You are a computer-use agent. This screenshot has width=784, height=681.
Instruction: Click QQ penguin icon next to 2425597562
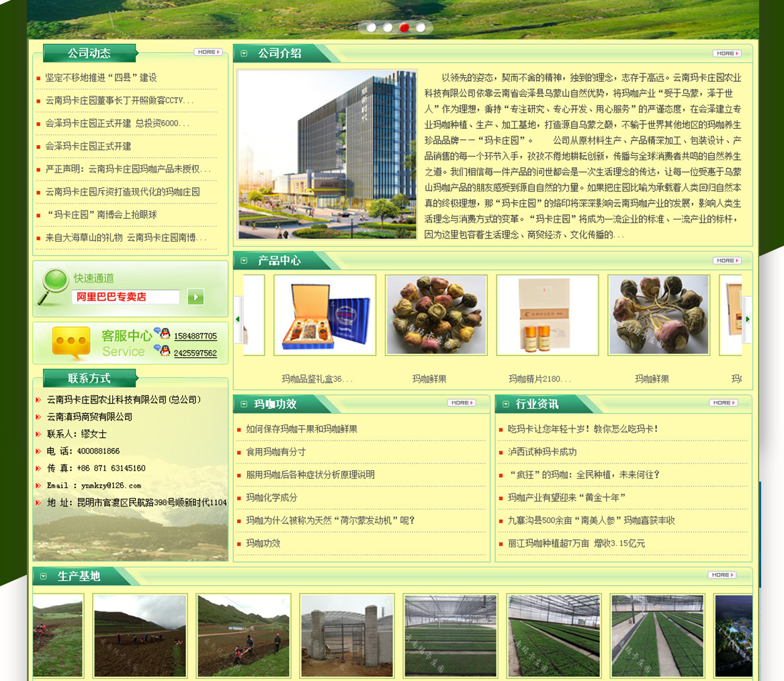coord(163,351)
